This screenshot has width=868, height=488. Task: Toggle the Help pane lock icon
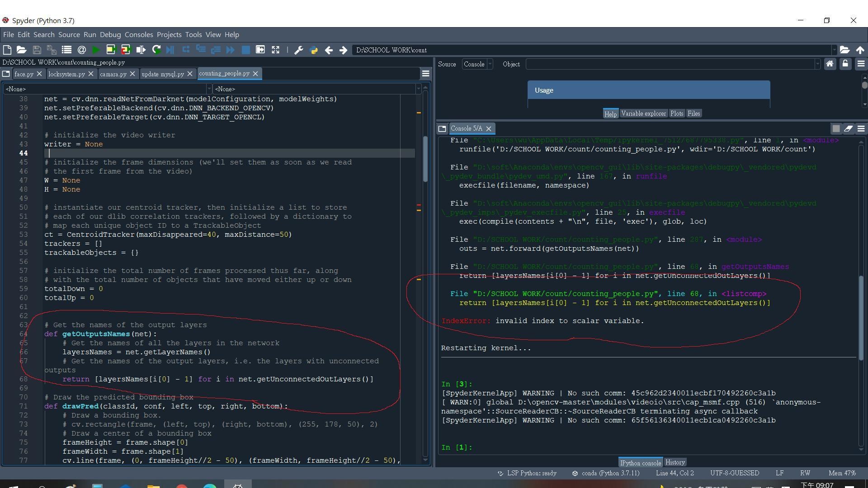tap(845, 64)
